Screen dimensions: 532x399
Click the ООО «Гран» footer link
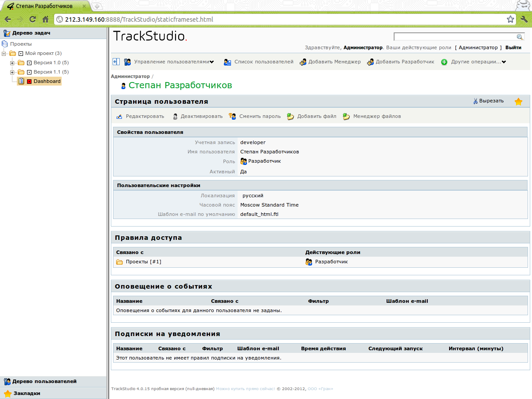pyautogui.click(x=321, y=389)
